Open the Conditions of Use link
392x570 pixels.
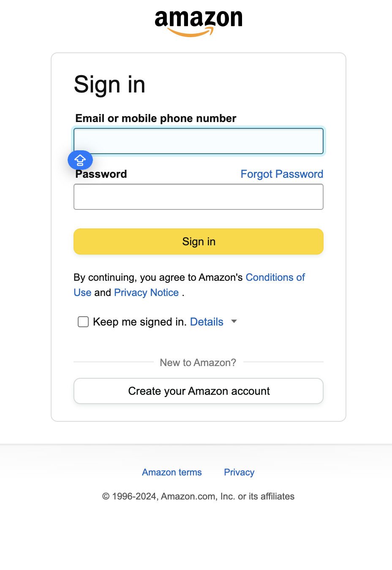[275, 277]
